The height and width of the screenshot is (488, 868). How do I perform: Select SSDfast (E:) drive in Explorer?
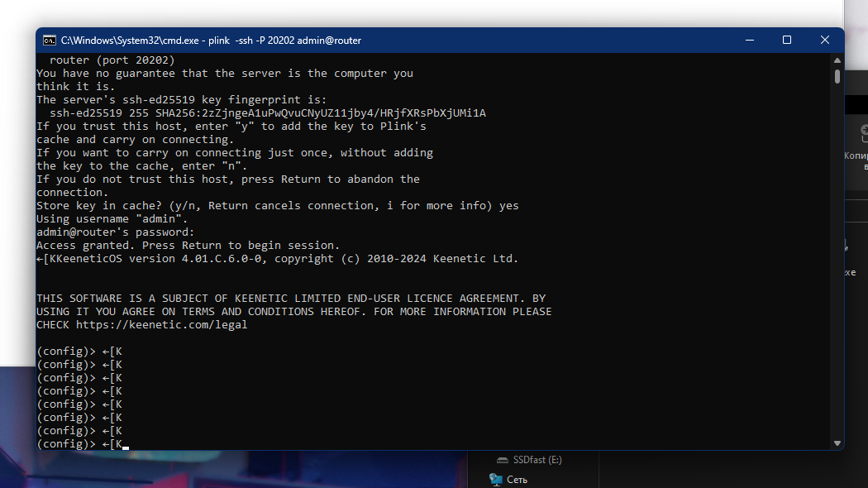537,460
